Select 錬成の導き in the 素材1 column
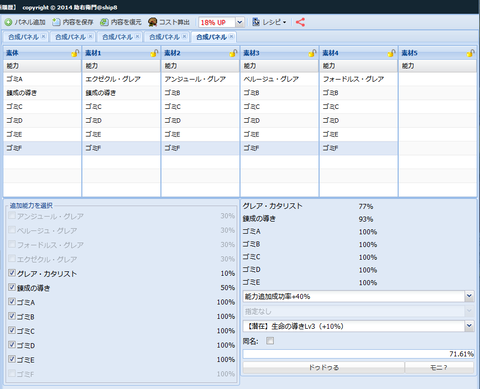Viewport: 480px width, 389px height. (x=121, y=93)
